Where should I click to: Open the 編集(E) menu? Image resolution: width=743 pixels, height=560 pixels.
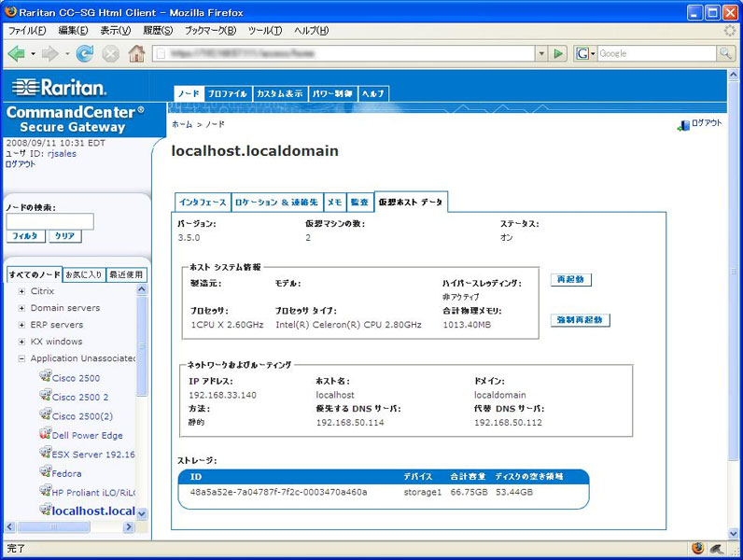tap(73, 31)
